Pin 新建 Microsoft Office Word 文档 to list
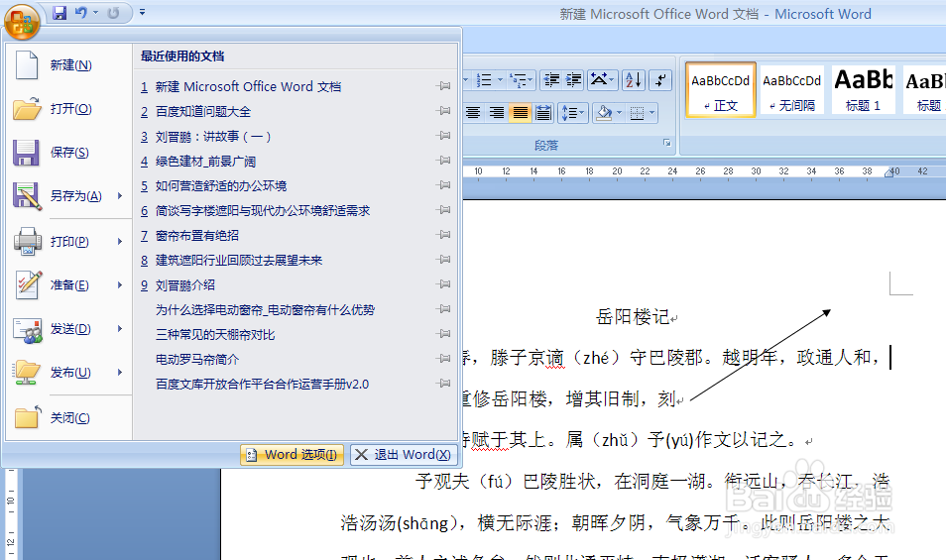This screenshot has width=946, height=560. tap(443, 86)
